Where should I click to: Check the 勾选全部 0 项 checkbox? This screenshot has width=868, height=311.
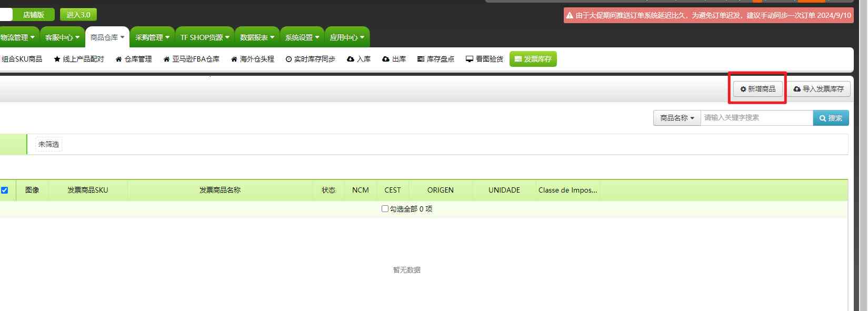[x=385, y=209]
